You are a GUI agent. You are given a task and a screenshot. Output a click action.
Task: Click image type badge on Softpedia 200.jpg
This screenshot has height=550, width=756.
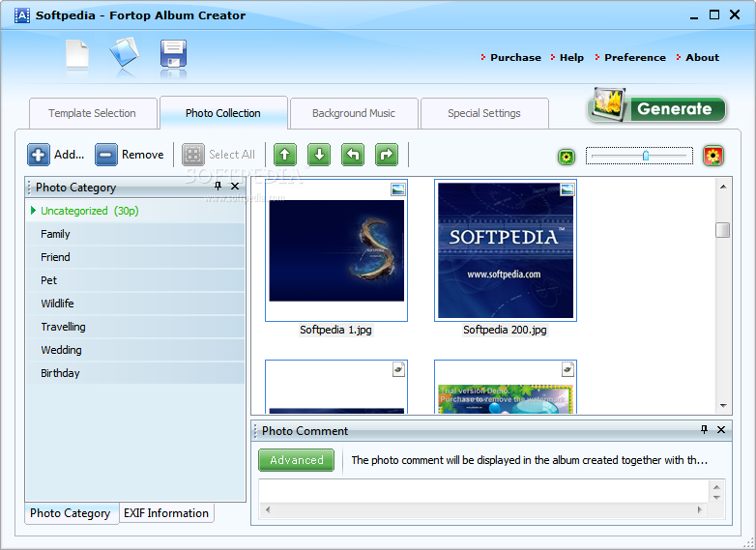tap(567, 189)
